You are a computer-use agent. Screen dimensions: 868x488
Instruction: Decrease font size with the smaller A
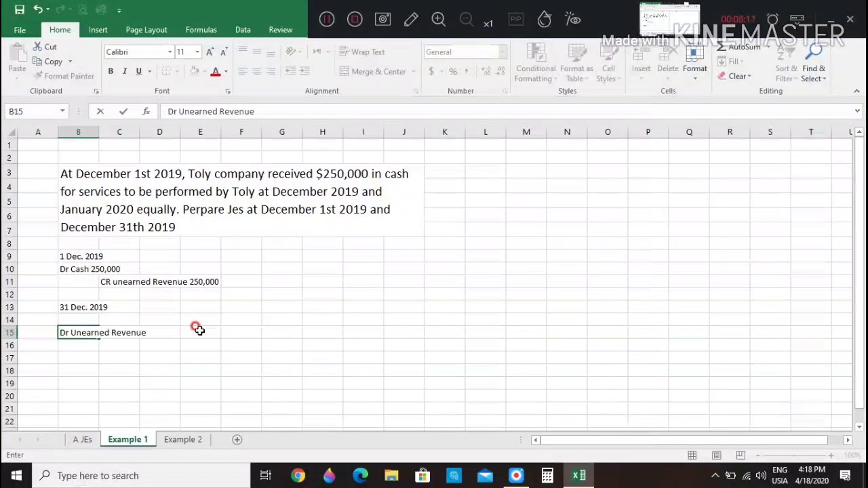coord(223,52)
